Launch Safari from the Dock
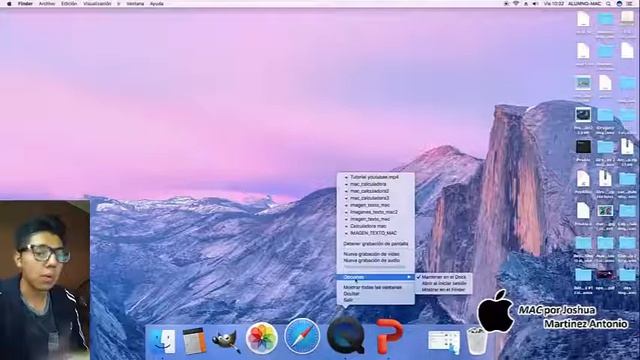 302,336
